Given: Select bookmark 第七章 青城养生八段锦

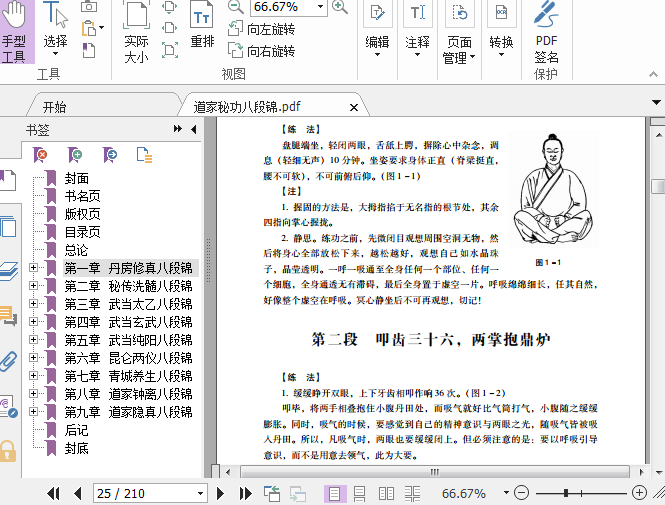Looking at the screenshot, I should coord(129,376).
